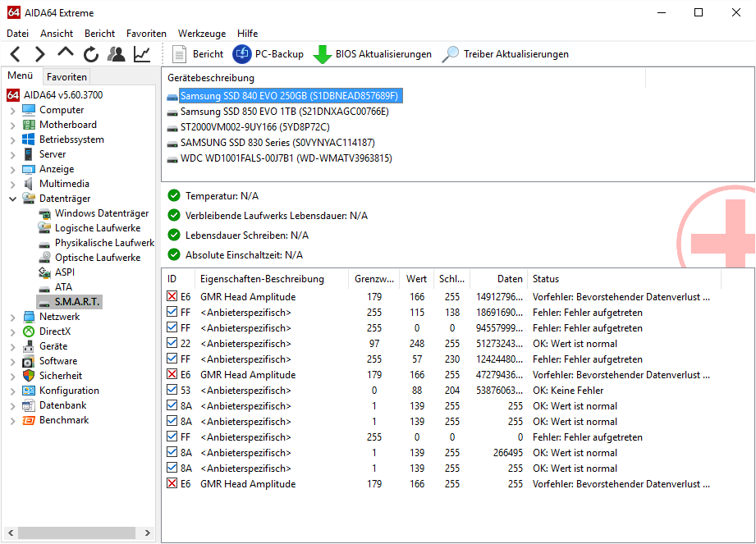This screenshot has height=544, width=756.
Task: Toggle checkbox of FF row with data 0
Action: 172,436
